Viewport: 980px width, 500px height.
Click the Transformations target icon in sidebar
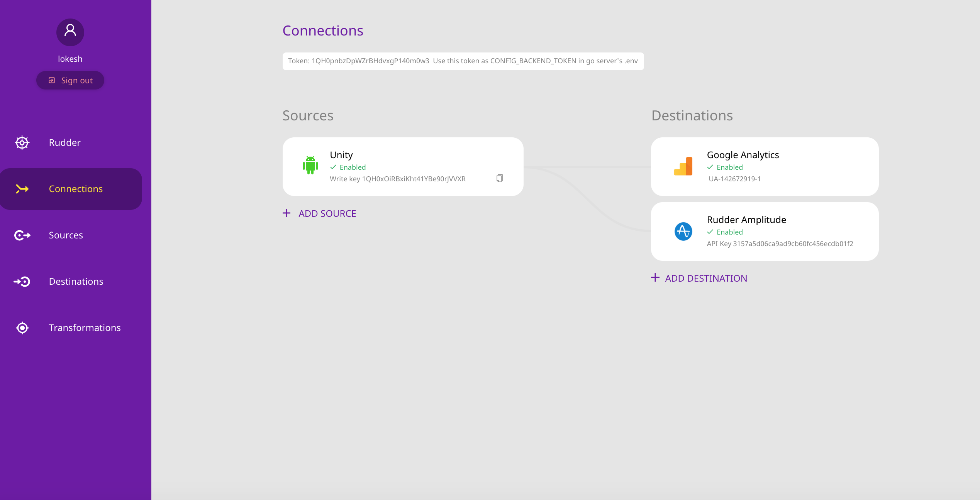click(22, 328)
